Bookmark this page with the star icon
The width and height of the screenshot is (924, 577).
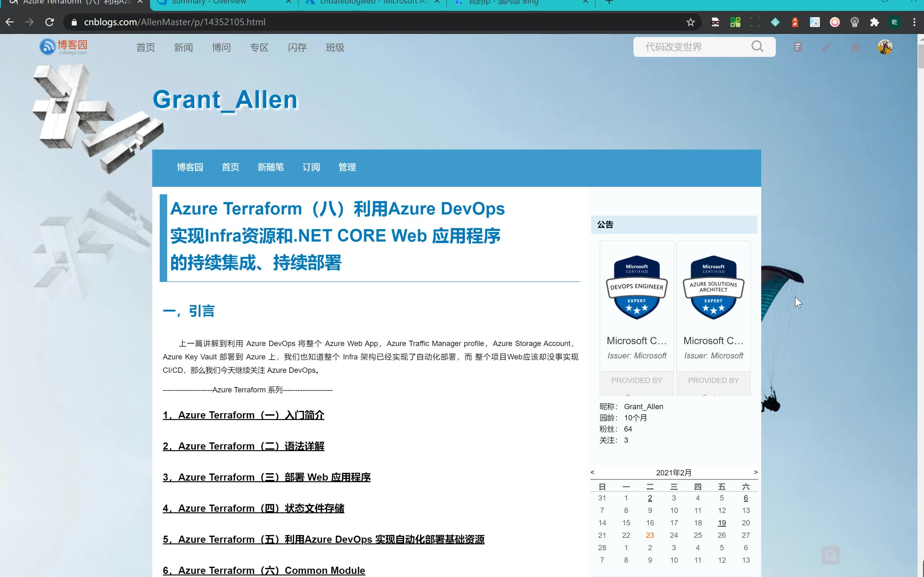[690, 22]
